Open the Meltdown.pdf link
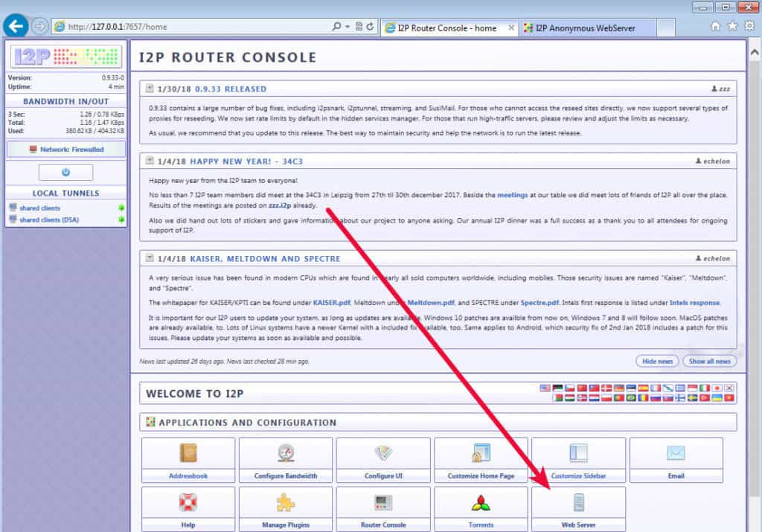Screen dimensions: 762x532 click(x=431, y=302)
